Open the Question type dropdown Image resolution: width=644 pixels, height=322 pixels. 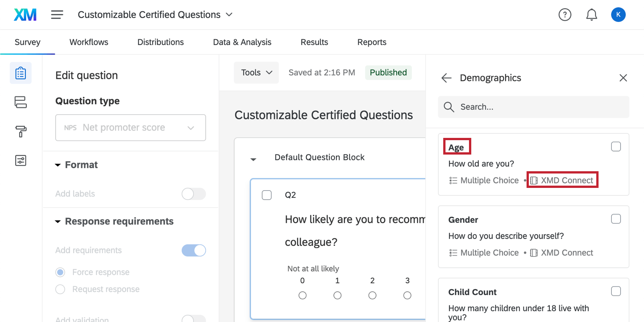pyautogui.click(x=130, y=128)
